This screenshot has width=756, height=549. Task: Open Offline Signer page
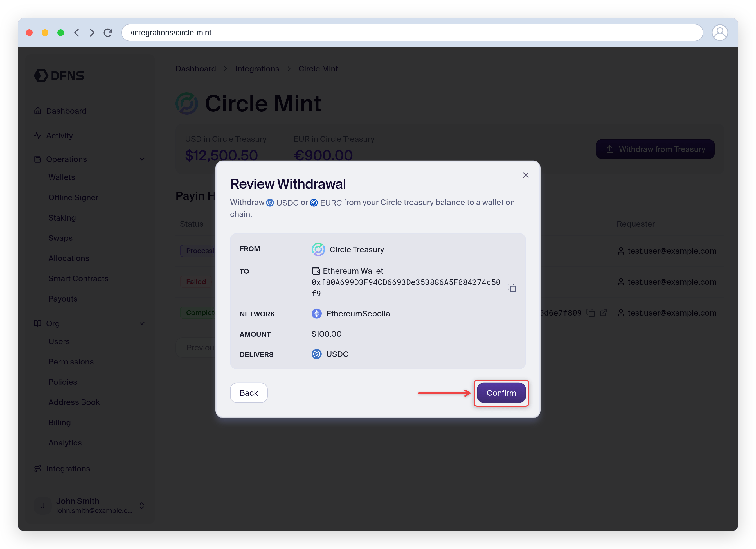pos(73,198)
